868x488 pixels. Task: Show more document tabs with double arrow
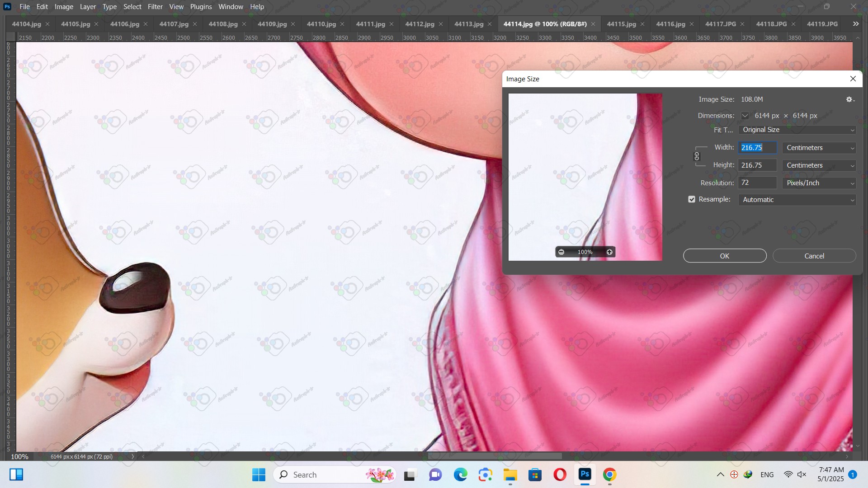[x=856, y=24]
